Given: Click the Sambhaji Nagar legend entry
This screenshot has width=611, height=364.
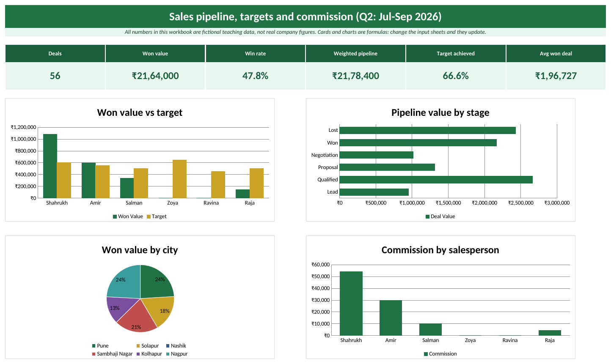Looking at the screenshot, I should click(112, 354).
